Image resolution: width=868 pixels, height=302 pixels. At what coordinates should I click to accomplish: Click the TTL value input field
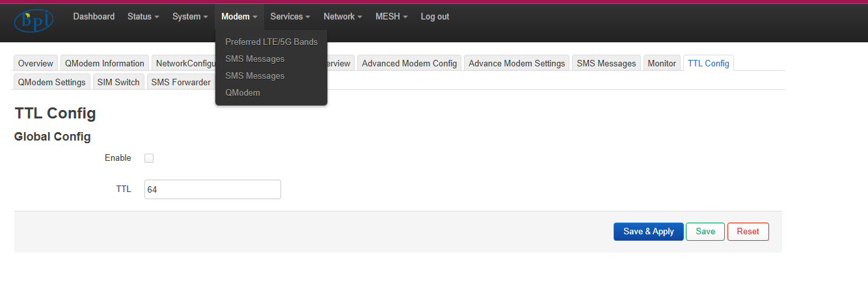213,189
